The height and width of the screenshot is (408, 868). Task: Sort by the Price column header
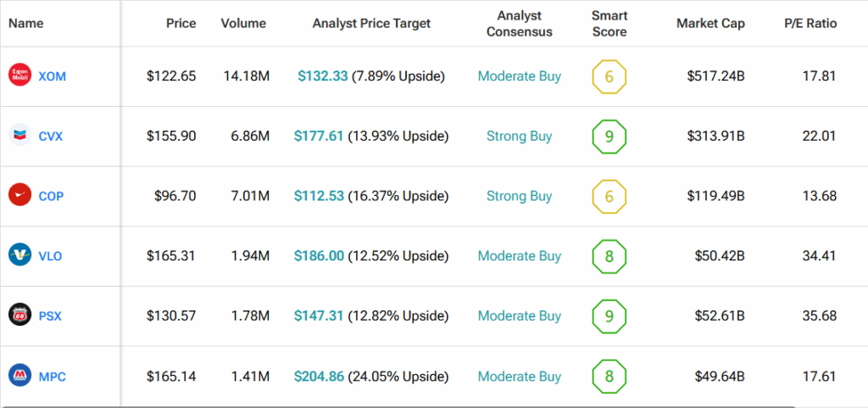click(181, 24)
